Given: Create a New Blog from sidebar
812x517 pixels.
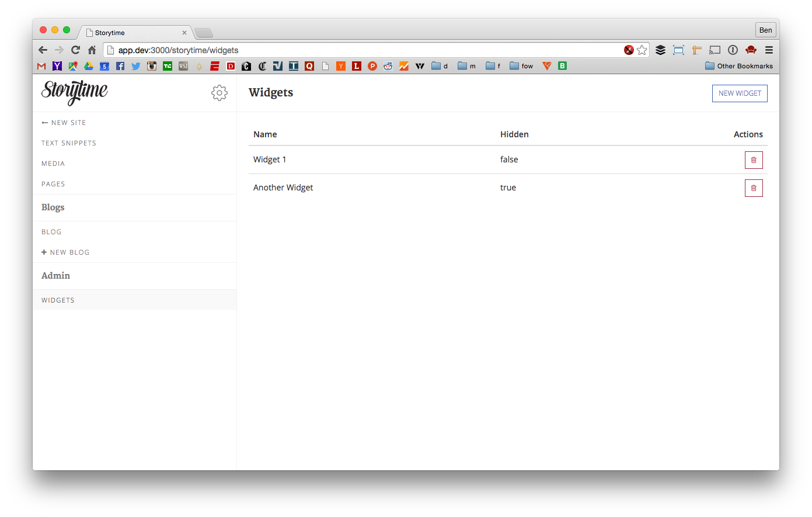Looking at the screenshot, I should (x=65, y=252).
